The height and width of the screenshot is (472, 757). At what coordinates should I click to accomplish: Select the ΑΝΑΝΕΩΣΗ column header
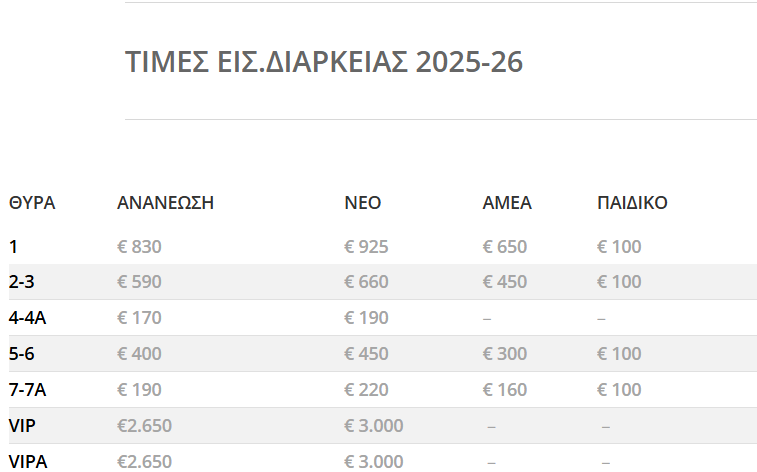166,203
